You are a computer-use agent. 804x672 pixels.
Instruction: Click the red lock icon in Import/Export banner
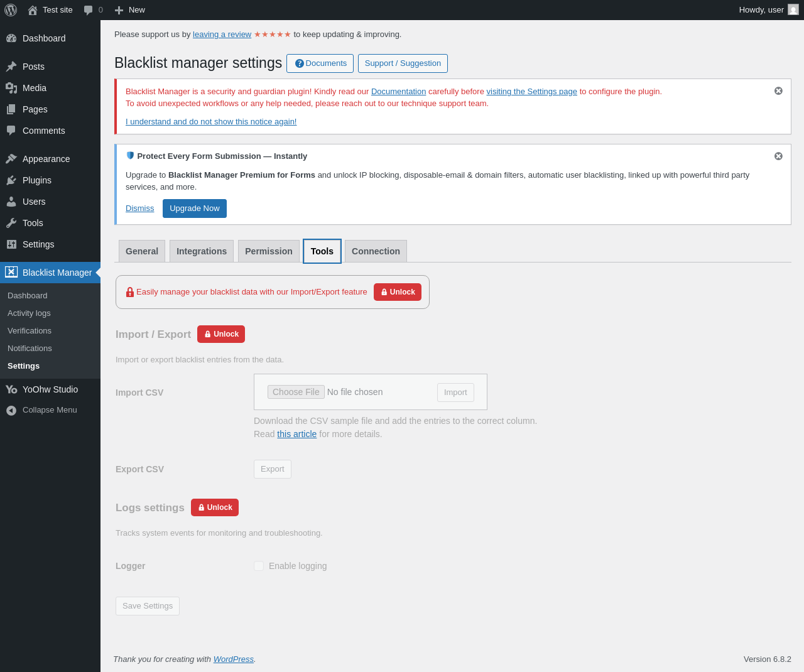click(x=130, y=292)
